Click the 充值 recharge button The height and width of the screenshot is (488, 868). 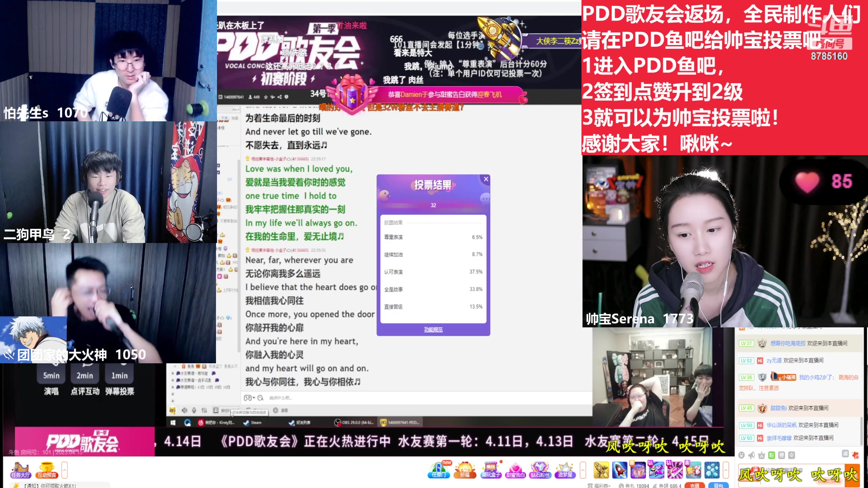(x=694, y=485)
